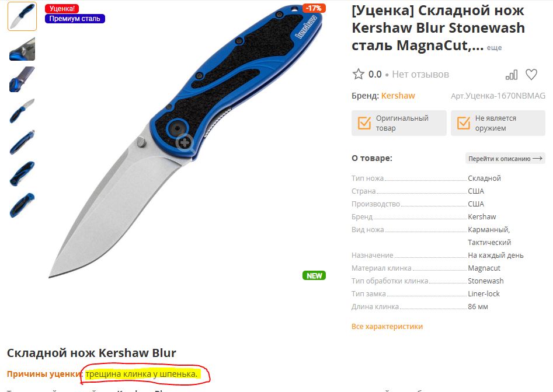View the fourth thumbnail of open knife
Screen dimensions: 553x392
(22, 111)
